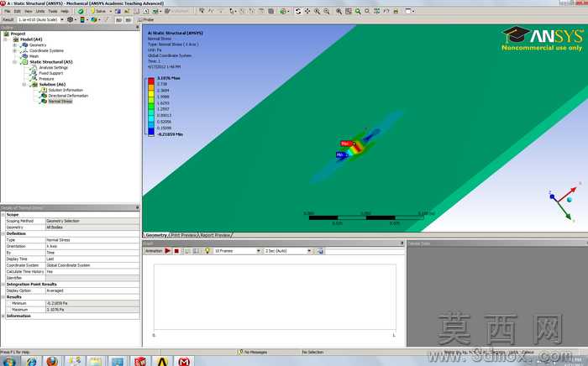Click the Probe tool icon
The height and width of the screenshot is (366, 588).
(146, 19)
